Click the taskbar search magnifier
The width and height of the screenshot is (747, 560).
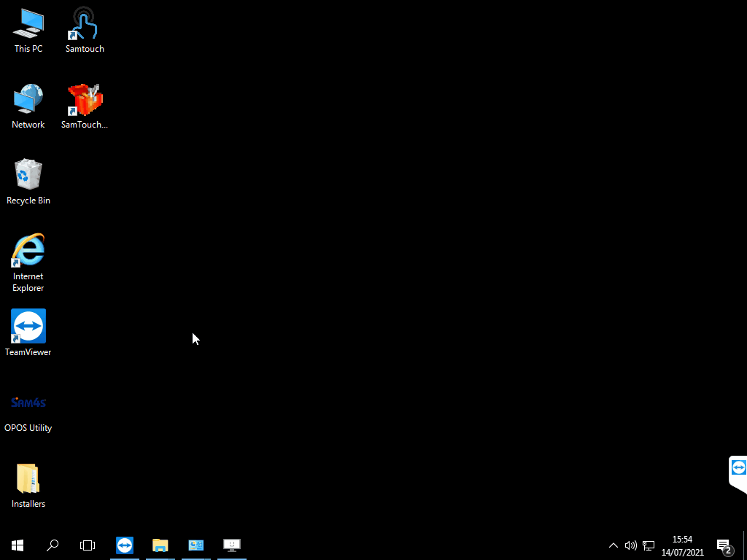[53, 545]
